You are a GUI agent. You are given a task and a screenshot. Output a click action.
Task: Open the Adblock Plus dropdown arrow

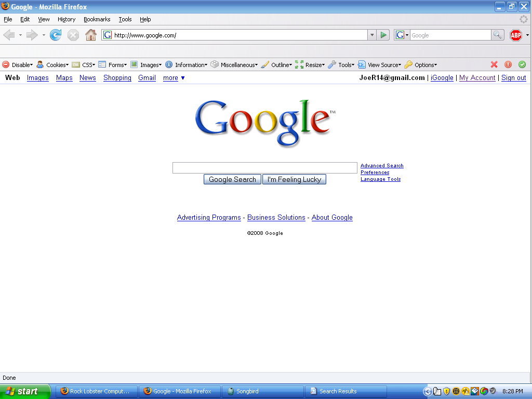pos(527,35)
